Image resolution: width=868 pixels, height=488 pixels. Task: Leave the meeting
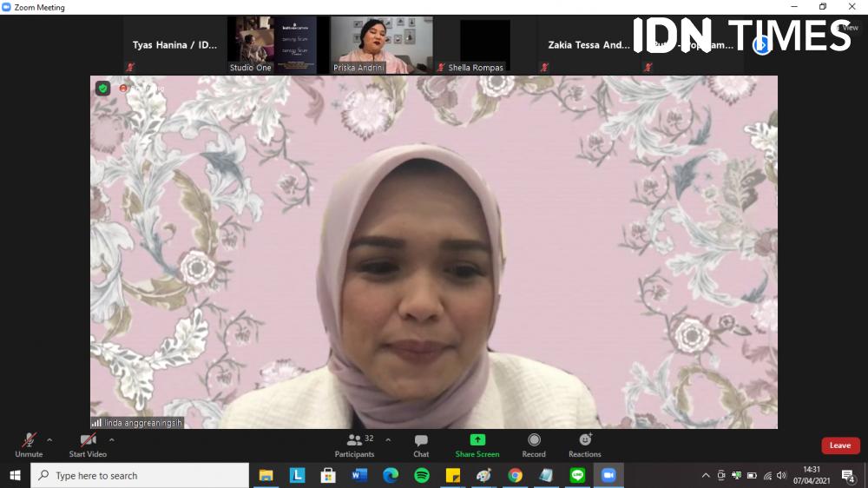[x=839, y=445]
